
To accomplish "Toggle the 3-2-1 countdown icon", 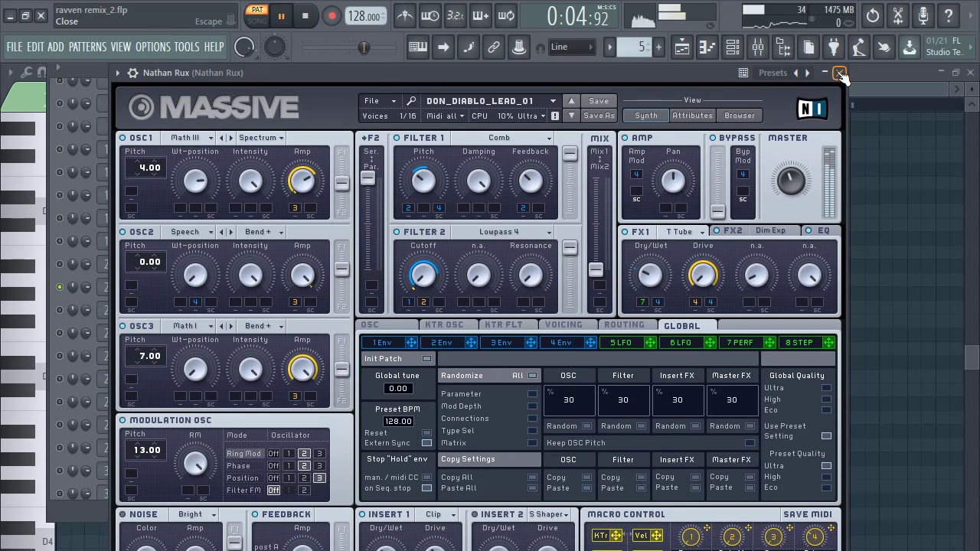I will [x=456, y=15].
